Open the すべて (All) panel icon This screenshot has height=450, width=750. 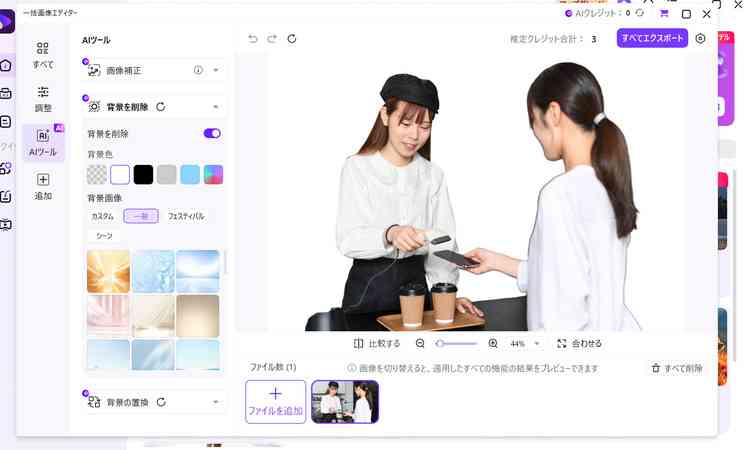(43, 48)
